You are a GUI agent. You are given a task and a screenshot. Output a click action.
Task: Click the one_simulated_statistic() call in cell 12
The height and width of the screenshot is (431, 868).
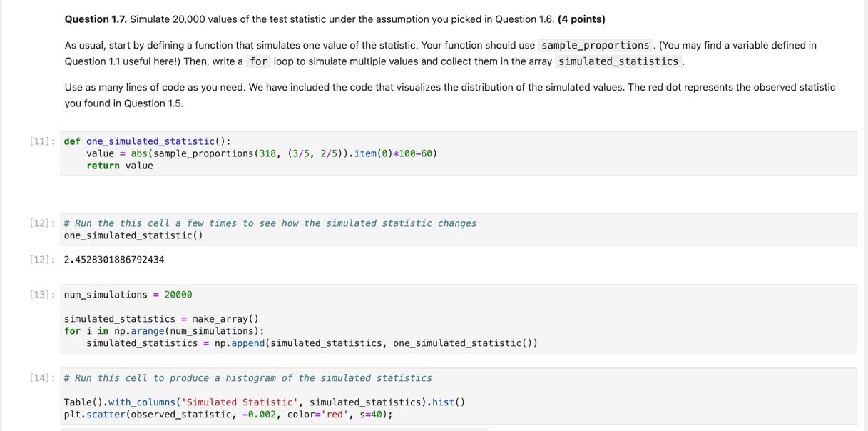click(x=133, y=235)
